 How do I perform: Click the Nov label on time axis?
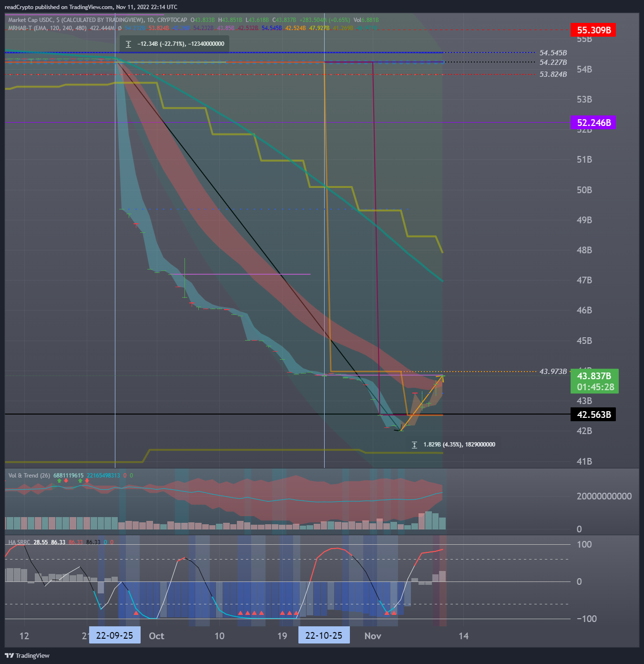[x=373, y=636]
